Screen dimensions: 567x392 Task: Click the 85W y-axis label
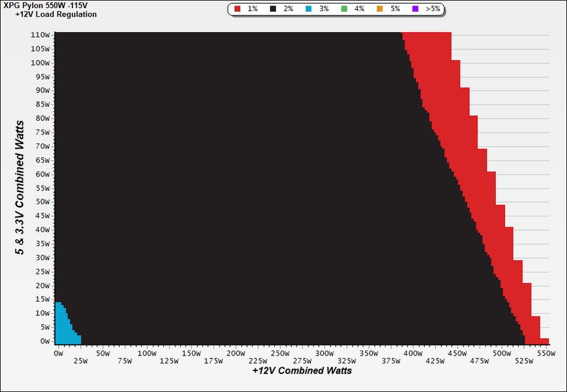pos(42,105)
